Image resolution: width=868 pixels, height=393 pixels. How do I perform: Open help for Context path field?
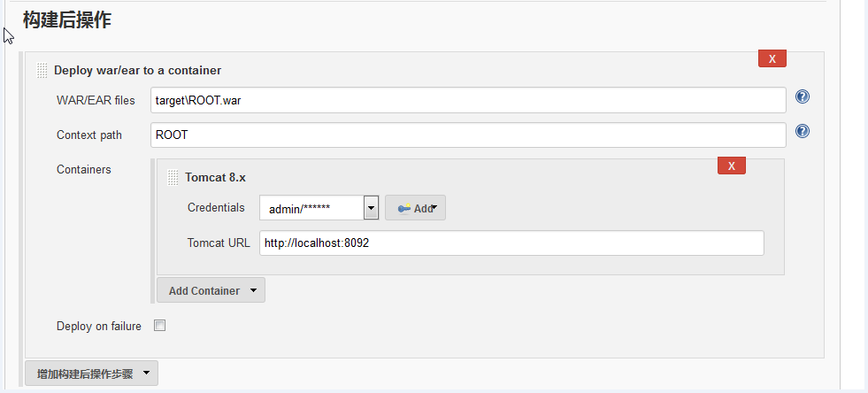[803, 131]
